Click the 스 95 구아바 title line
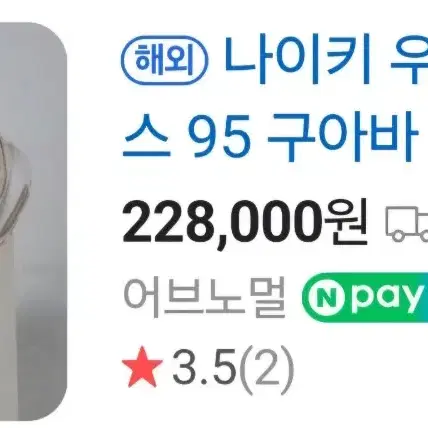This screenshot has height=428, width=428. click(x=270, y=137)
